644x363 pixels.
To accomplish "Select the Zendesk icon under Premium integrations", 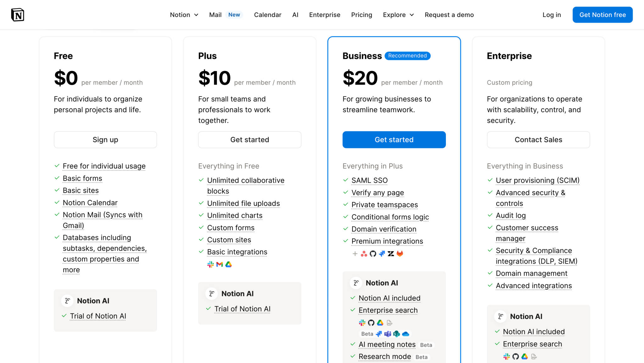I will 391,254.
